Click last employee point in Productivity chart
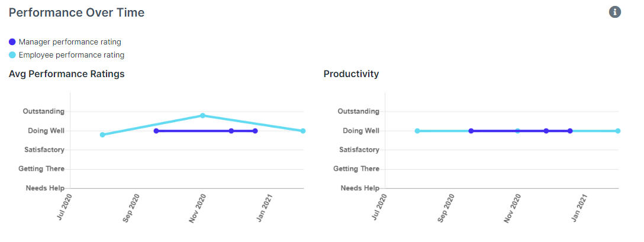The width and height of the screenshot is (644, 242). [617, 131]
